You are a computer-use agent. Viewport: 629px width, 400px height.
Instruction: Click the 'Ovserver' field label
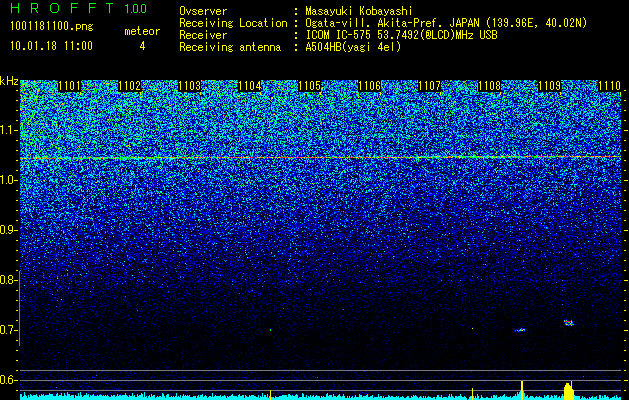coord(203,11)
